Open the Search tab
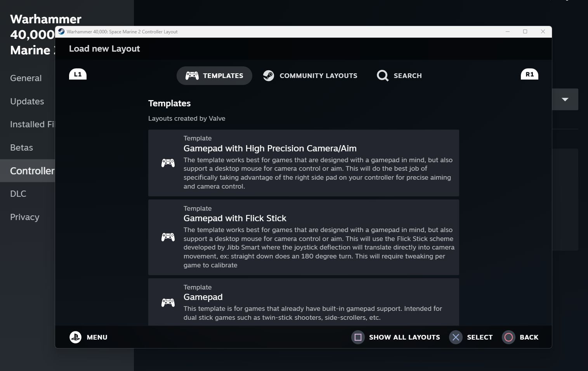This screenshot has width=588, height=371. [x=399, y=76]
